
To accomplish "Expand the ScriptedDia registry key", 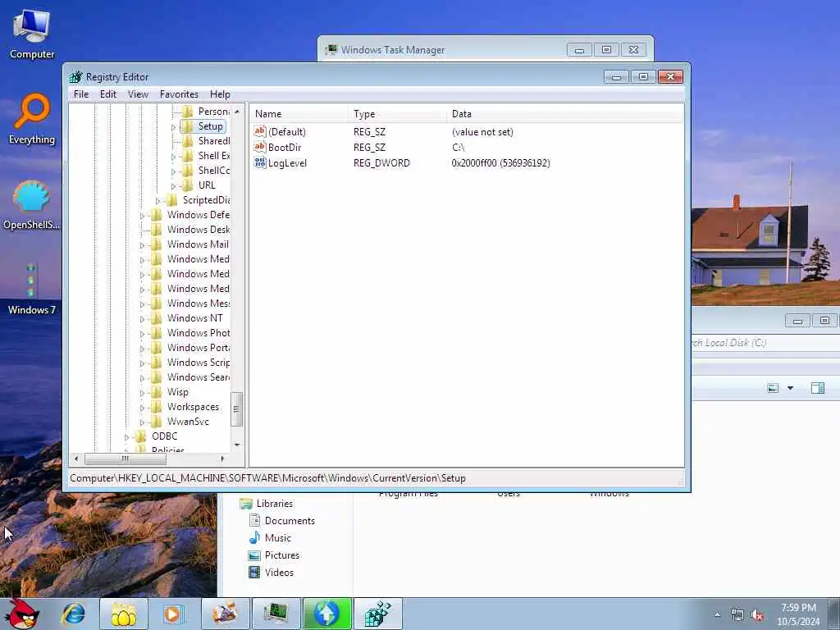I will [157, 200].
